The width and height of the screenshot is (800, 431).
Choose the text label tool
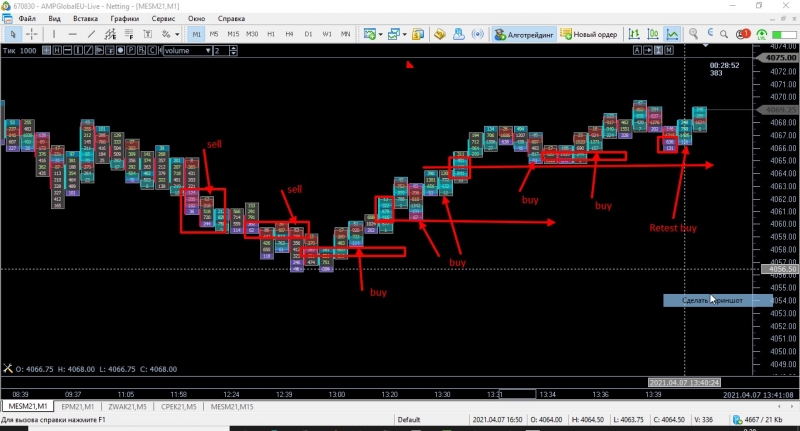pyautogui.click(x=148, y=34)
